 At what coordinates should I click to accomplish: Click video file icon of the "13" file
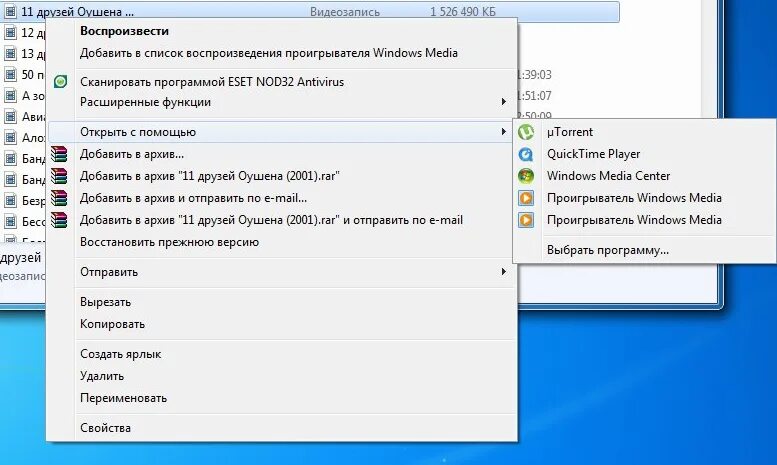tap(10, 54)
